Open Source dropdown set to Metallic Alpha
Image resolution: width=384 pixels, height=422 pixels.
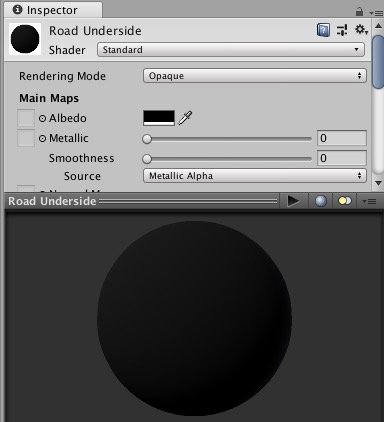(x=255, y=176)
